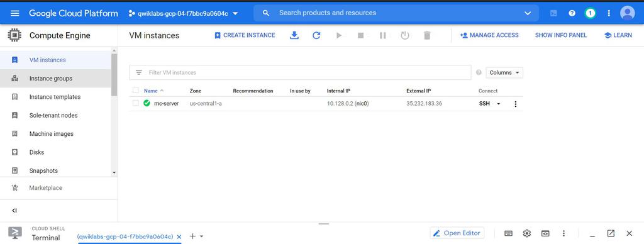Image resolution: width=644 pixels, height=244 pixels.
Task: Open the new Cloud Shell tab options arrow
Action: click(202, 236)
